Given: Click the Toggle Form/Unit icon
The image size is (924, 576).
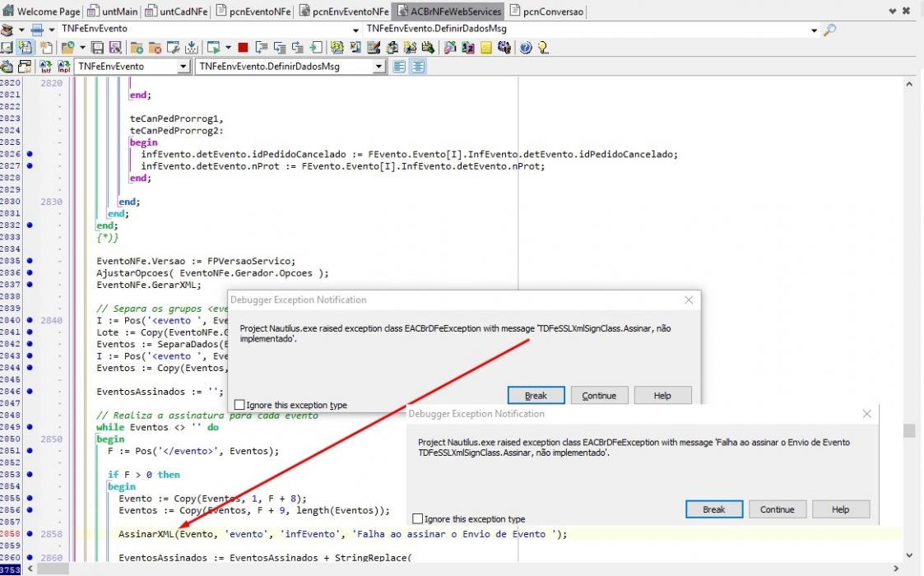Looking at the screenshot, I should point(25,66).
